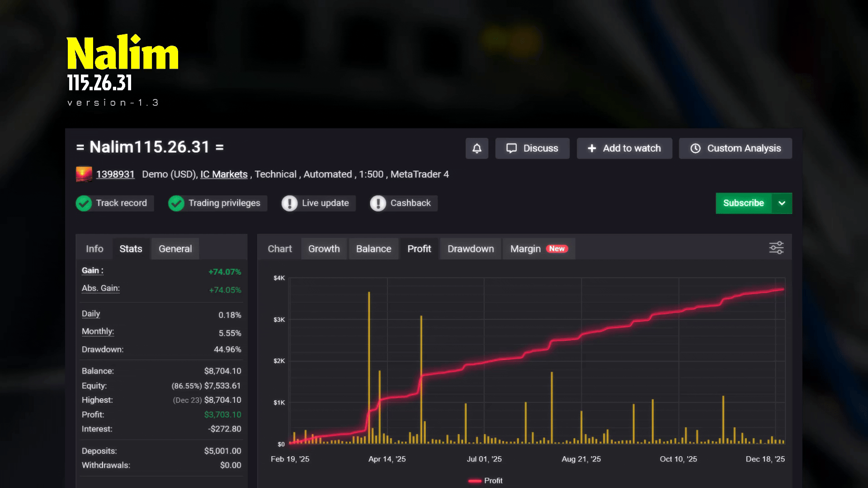Click the Track record green checkmark
This screenshot has width=868, height=488.
tap(84, 203)
